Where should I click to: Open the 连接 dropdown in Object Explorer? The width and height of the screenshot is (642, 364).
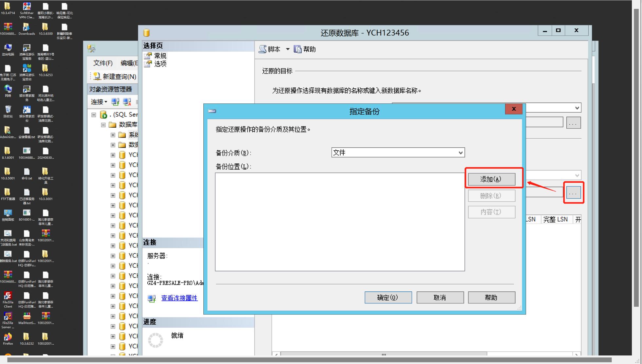pyautogui.click(x=99, y=102)
